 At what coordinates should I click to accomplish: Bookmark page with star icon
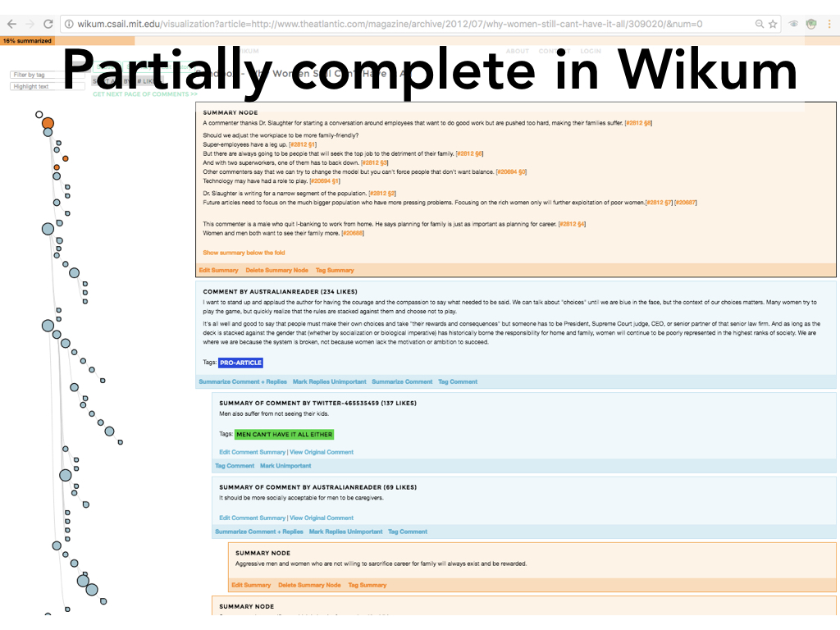pyautogui.click(x=773, y=24)
